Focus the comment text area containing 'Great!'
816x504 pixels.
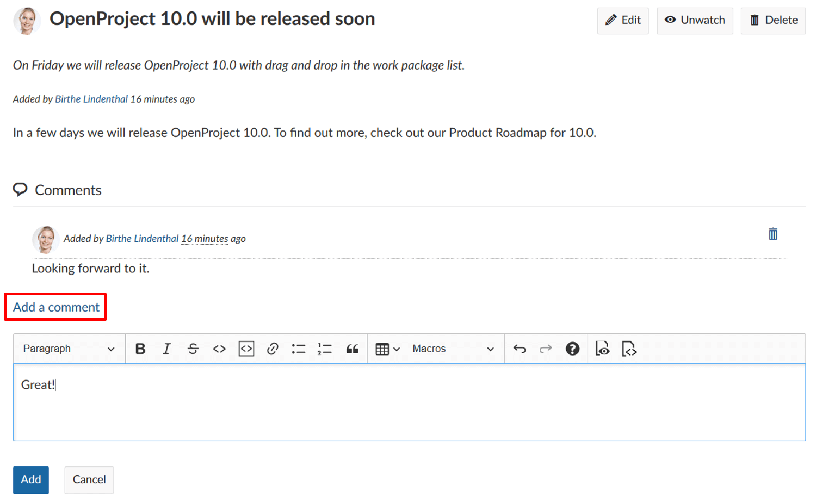[409, 402]
